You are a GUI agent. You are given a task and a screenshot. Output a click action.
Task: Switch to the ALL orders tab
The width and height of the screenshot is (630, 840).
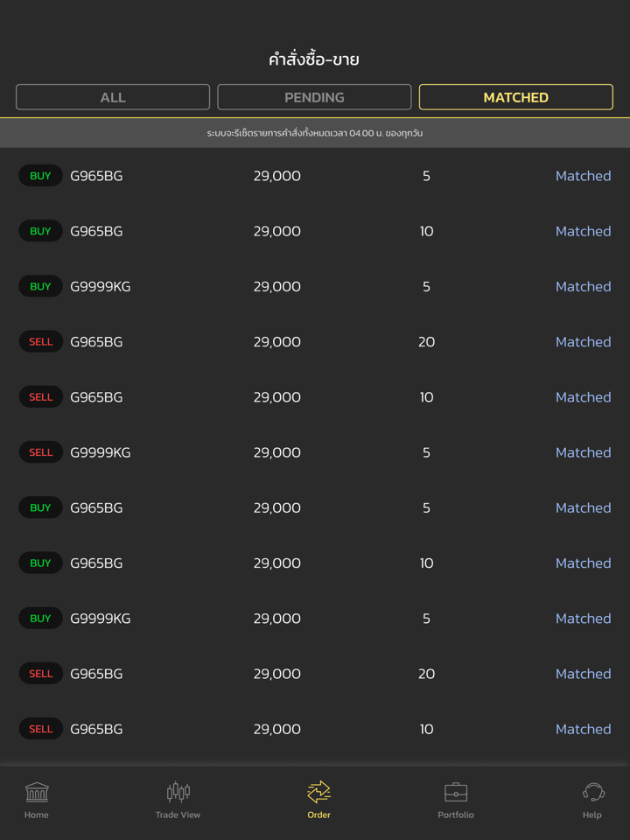pyautogui.click(x=113, y=97)
